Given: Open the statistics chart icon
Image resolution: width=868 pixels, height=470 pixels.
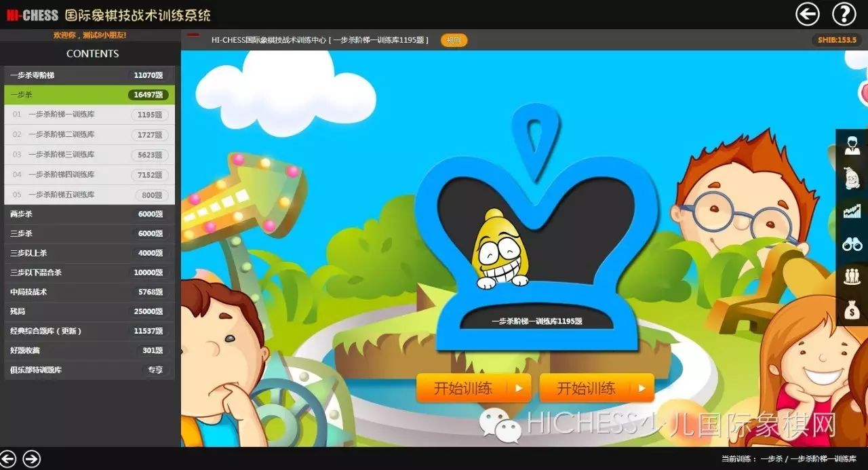Looking at the screenshot, I should (852, 211).
